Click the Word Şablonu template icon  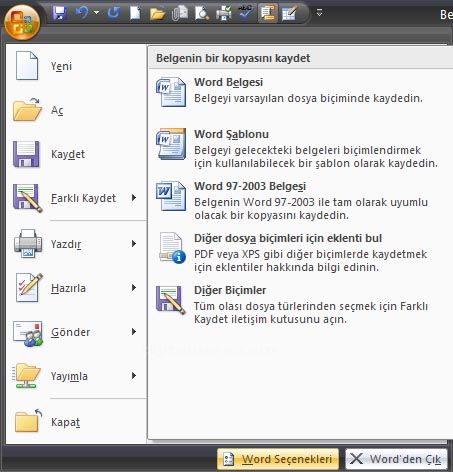click(171, 144)
